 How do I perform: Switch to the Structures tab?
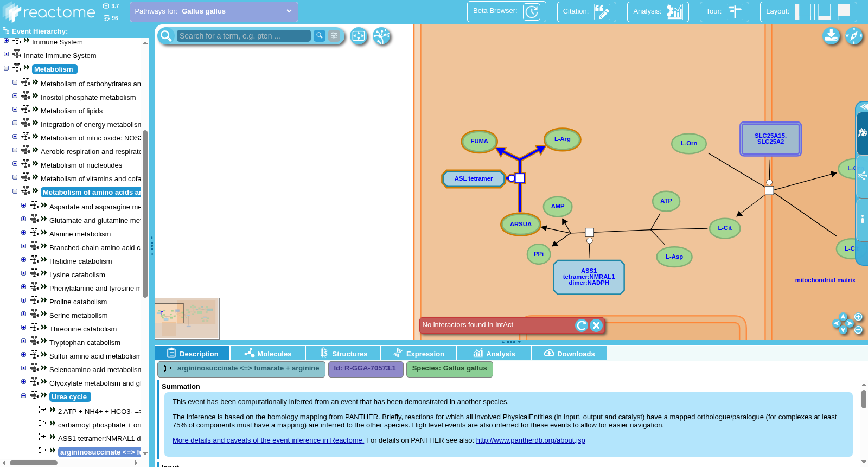click(343, 353)
